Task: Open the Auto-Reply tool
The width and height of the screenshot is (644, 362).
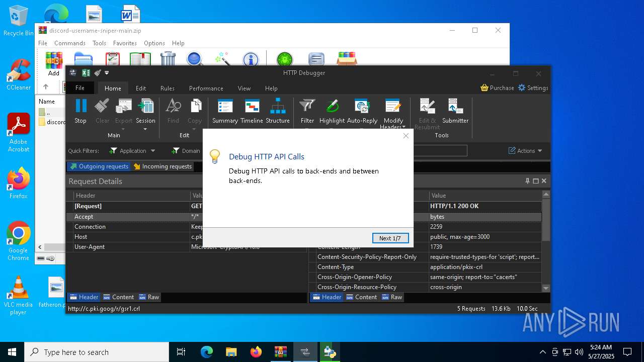Action: tap(362, 112)
